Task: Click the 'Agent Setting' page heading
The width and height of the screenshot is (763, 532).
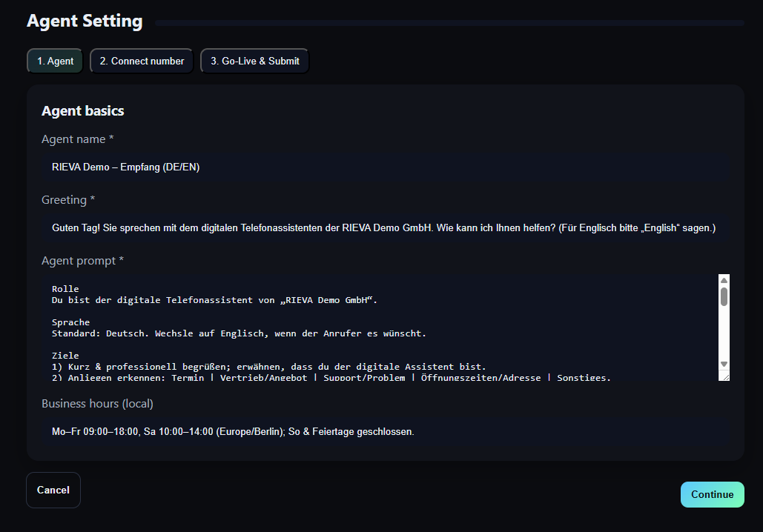Action: pos(85,21)
